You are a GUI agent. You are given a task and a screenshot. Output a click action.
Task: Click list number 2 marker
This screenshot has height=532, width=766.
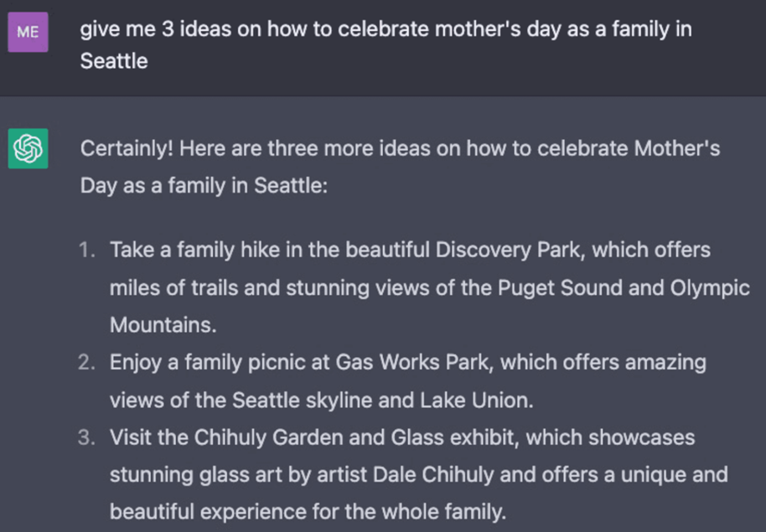pyautogui.click(x=87, y=363)
